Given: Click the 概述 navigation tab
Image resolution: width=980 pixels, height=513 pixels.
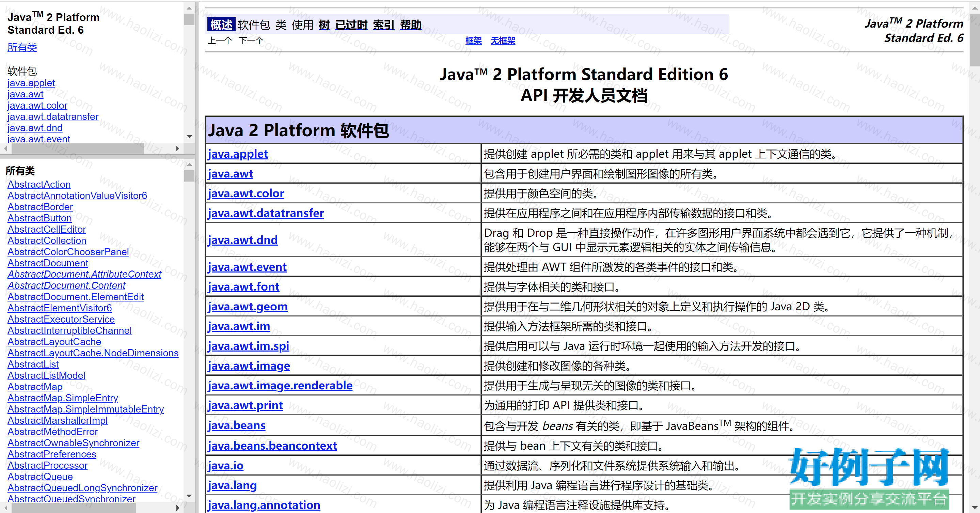Looking at the screenshot, I should coord(221,25).
